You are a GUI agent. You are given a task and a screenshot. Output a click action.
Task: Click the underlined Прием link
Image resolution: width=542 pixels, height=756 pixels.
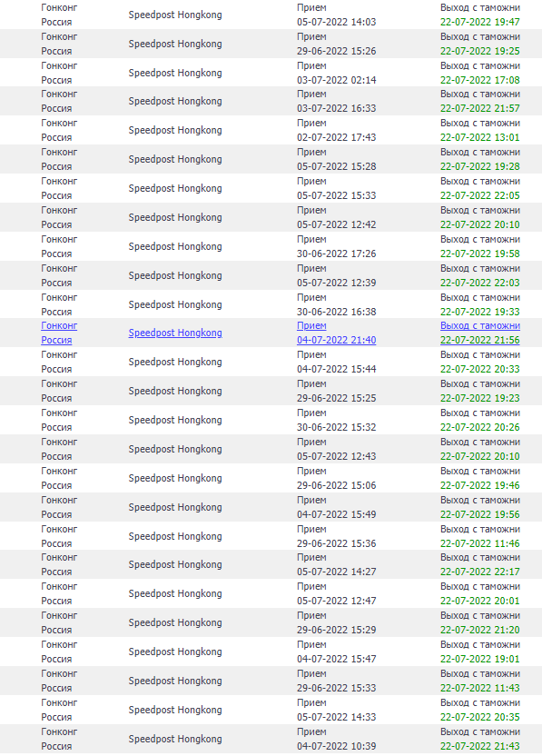(x=311, y=326)
